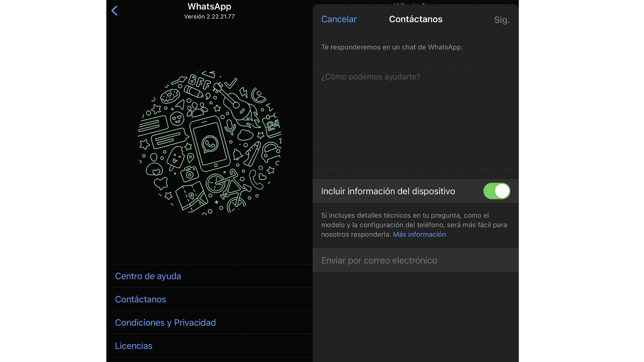644x362 pixels.
Task: Tap Enviar por correo electrónico
Action: [x=416, y=260]
